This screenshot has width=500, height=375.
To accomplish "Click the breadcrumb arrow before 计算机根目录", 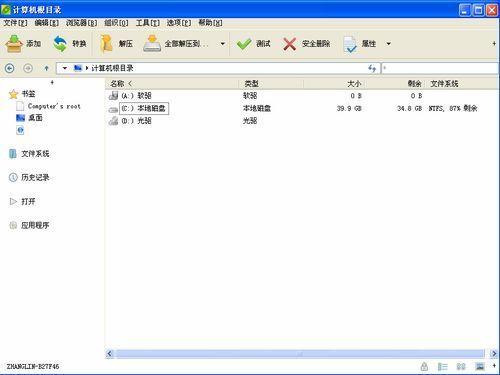I will (87, 68).
